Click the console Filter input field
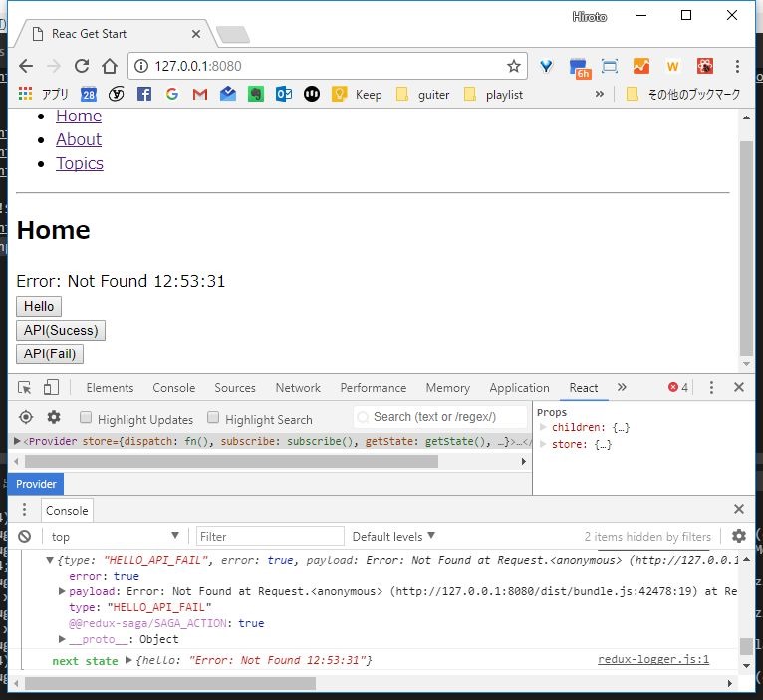The width and height of the screenshot is (763, 700). coord(269,536)
